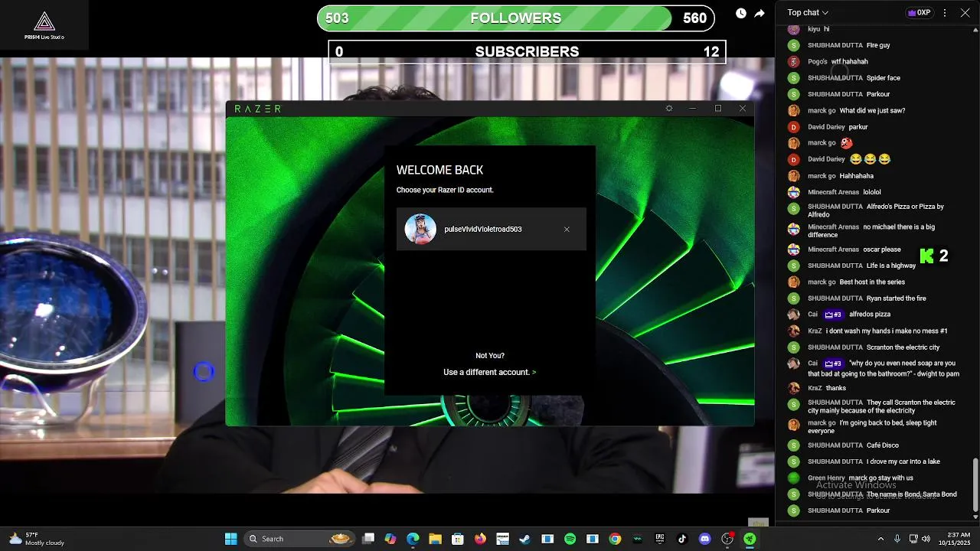Open Epic Games Launcher from taskbar
Viewport: 980px width, 551px height.
tap(660, 539)
